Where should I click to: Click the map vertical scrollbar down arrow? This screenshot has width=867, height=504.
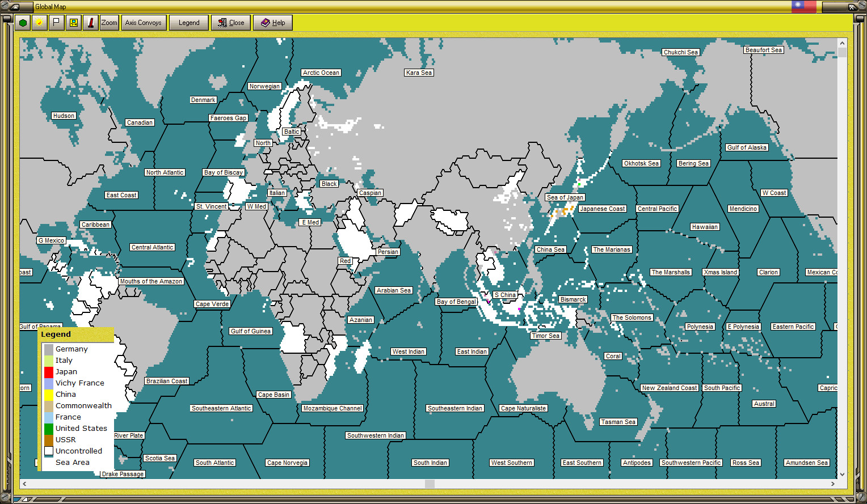842,474
